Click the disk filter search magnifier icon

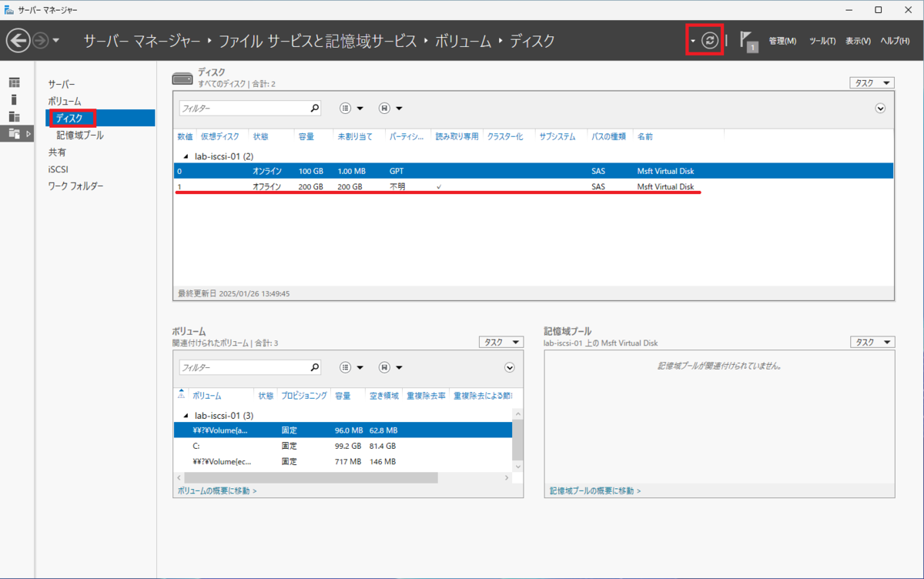point(315,108)
